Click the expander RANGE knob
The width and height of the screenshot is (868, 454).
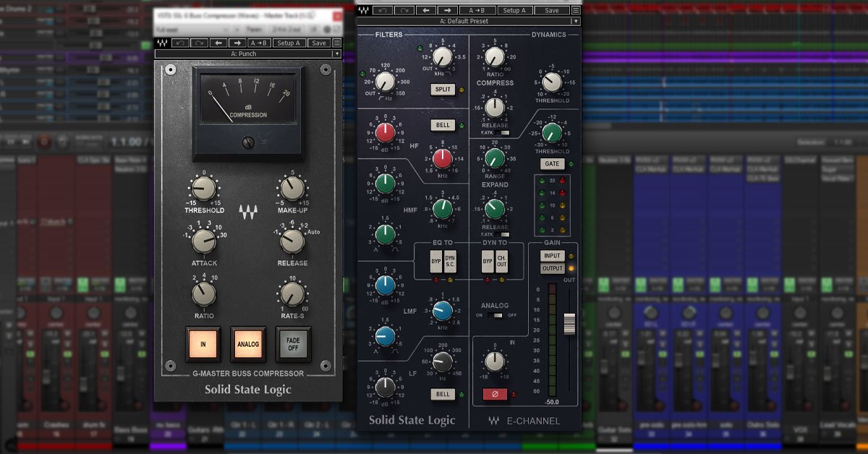tap(494, 158)
